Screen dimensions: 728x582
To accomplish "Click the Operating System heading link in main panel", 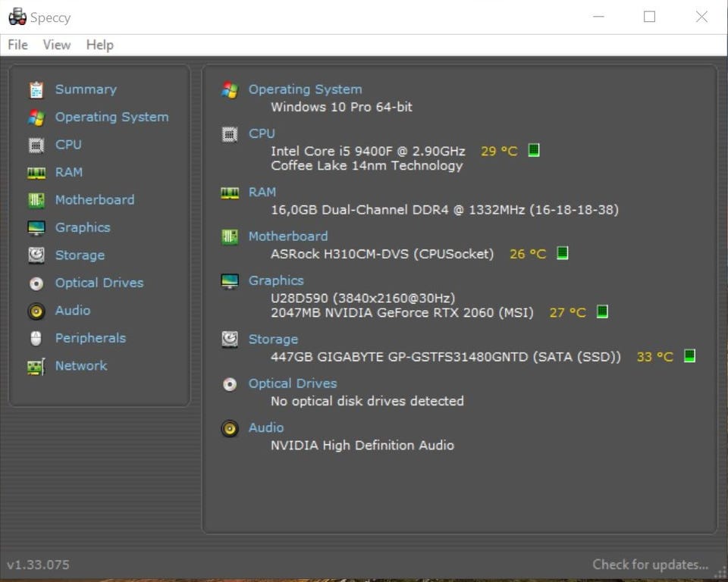I will [305, 89].
